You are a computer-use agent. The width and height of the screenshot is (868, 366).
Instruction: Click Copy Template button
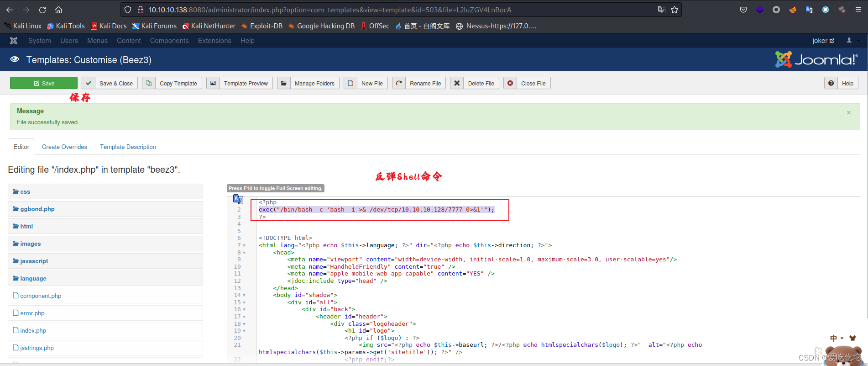[x=172, y=83]
